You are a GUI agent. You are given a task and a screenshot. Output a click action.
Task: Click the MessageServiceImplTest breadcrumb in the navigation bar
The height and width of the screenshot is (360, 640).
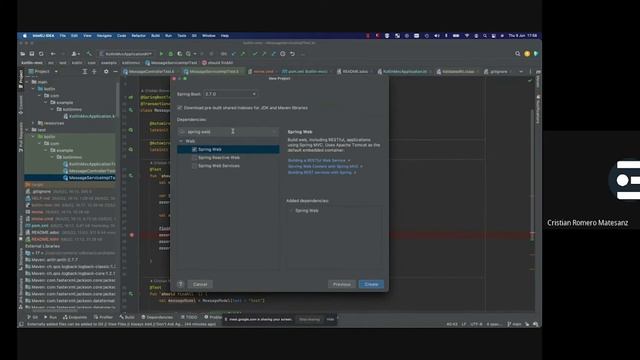coord(171,63)
